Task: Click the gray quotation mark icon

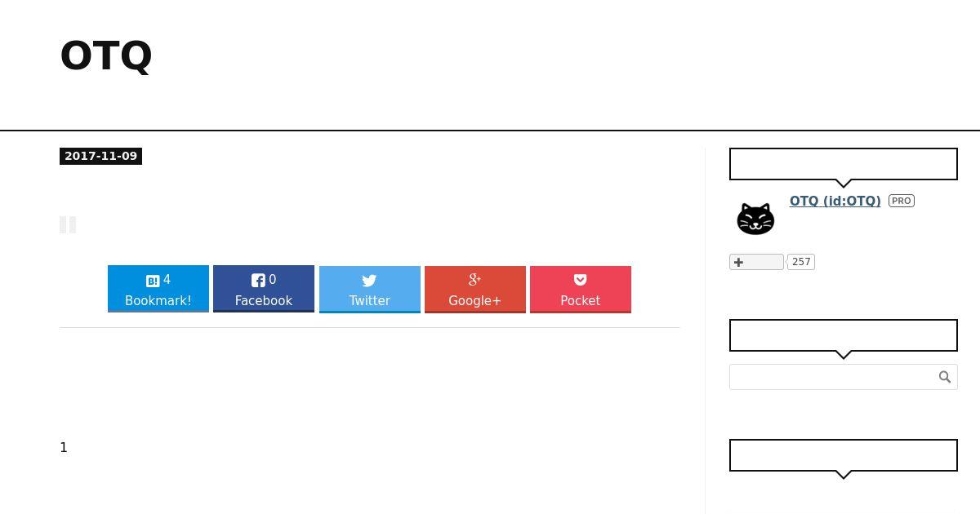Action: [x=68, y=225]
